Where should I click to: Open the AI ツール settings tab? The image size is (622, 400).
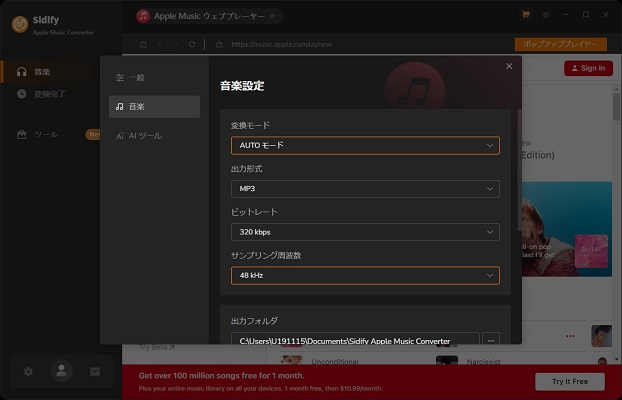[x=154, y=136]
